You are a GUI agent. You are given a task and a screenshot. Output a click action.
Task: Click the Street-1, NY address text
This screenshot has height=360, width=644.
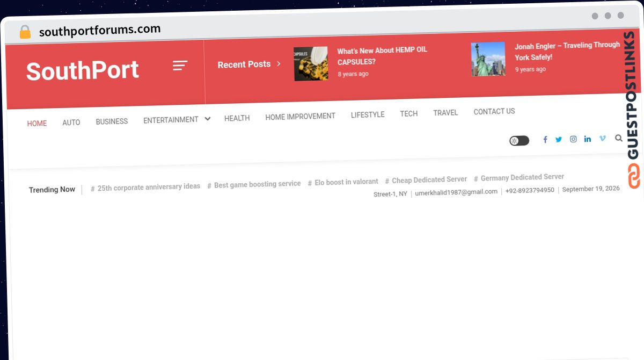pos(390,194)
